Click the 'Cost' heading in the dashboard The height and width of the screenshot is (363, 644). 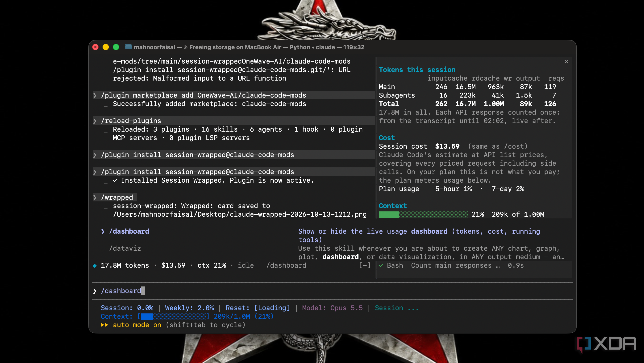tap(387, 138)
